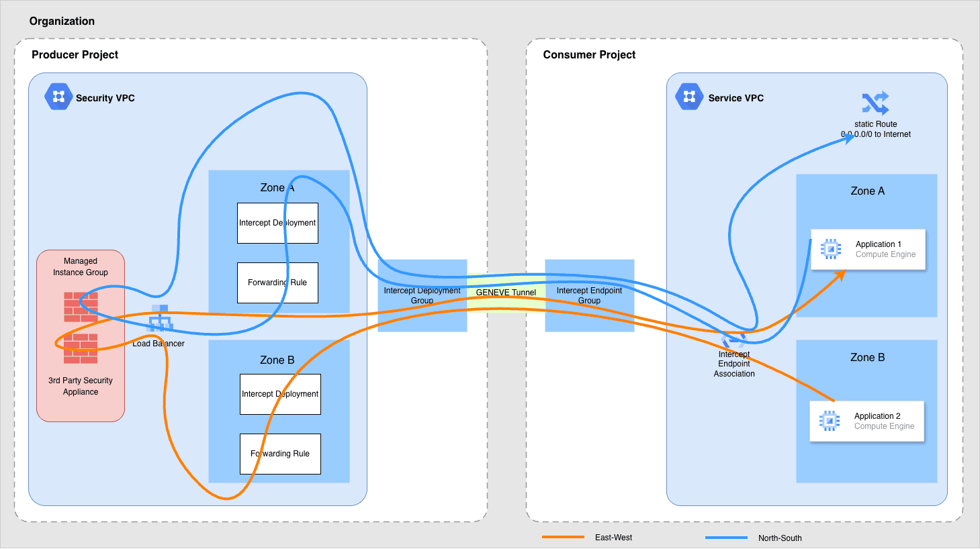Click the Intercept Deployment Group box
The width and height of the screenshot is (980, 549).
[x=422, y=295]
